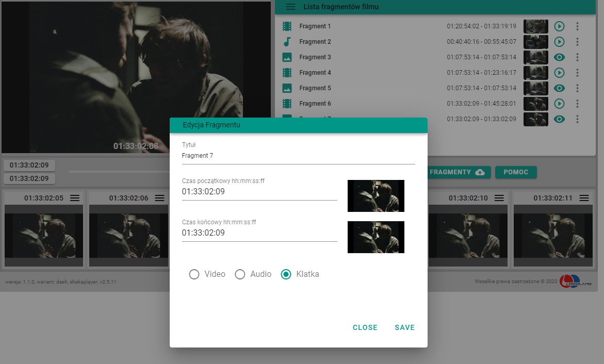The width and height of the screenshot is (604, 364).
Task: Click the Fragment 4 preview thumbnail
Action: coord(536,72)
